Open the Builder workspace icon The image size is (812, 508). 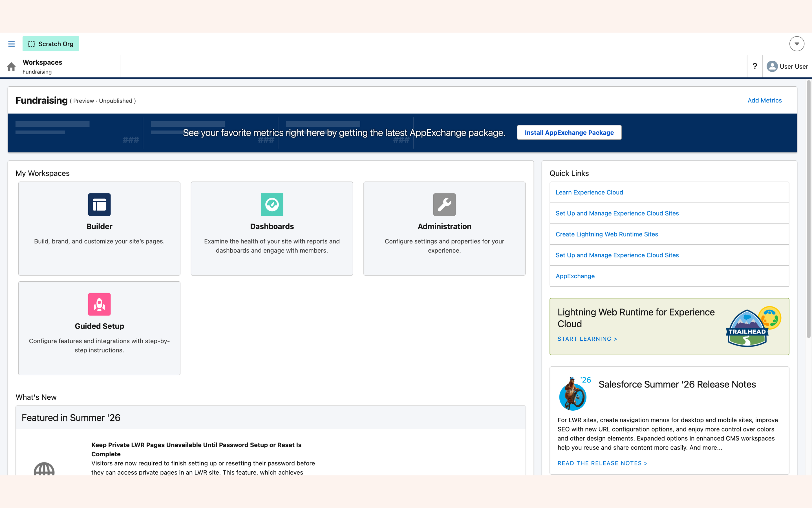(99, 205)
